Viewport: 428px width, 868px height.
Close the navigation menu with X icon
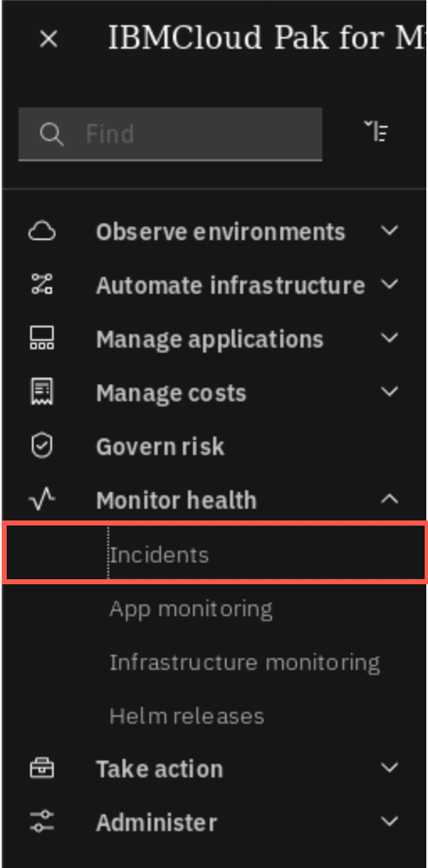coord(49,39)
